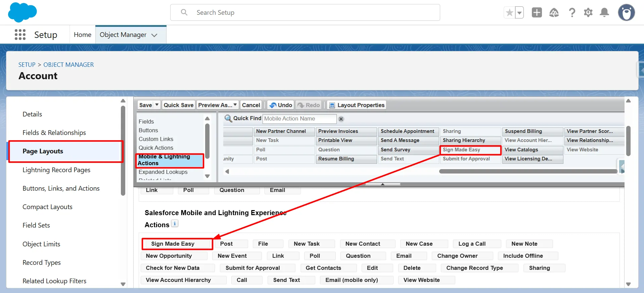The height and width of the screenshot is (293, 644).
Task: Select View Catalogs in palette
Action: [533, 150]
